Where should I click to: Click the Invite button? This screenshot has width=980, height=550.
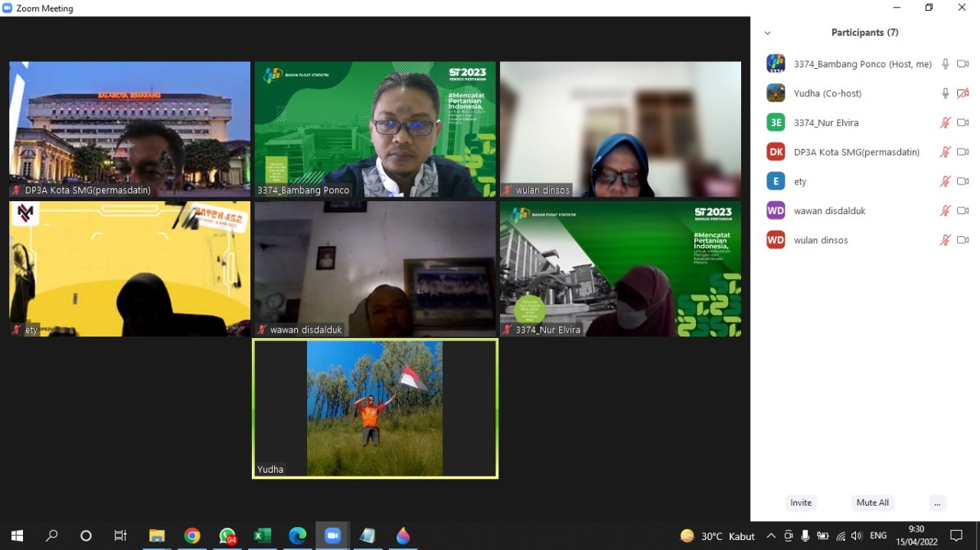801,503
